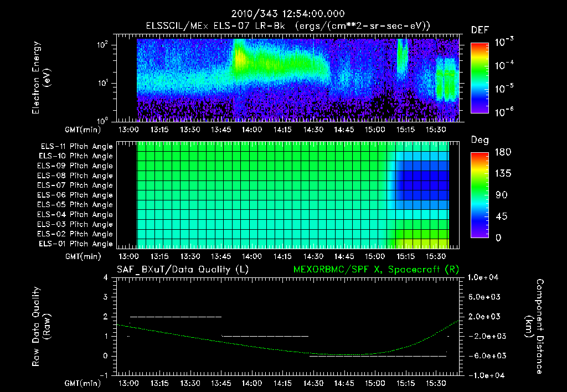The height and width of the screenshot is (392, 567).
Task: Click the 'ELS-07 Pitch Angle' row label
Action: pyautogui.click(x=75, y=185)
